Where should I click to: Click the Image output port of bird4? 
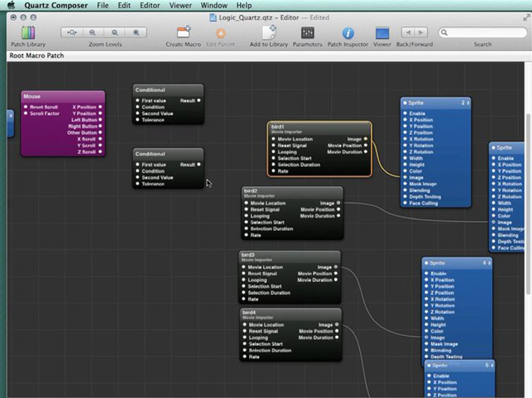(337, 324)
